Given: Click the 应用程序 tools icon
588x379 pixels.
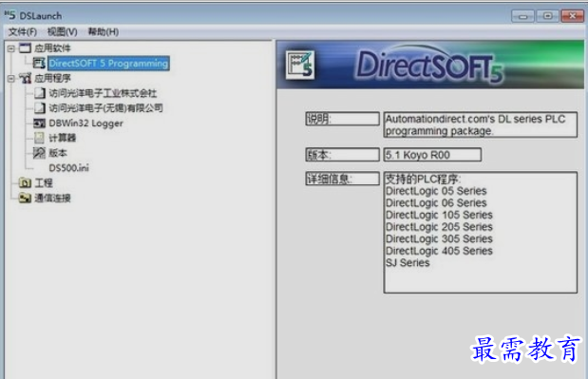Looking at the screenshot, I should 25,78.
